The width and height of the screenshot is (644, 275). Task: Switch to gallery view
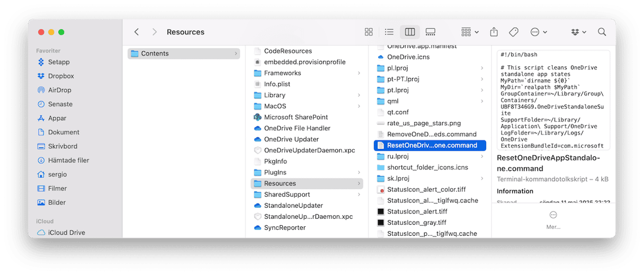point(431,32)
